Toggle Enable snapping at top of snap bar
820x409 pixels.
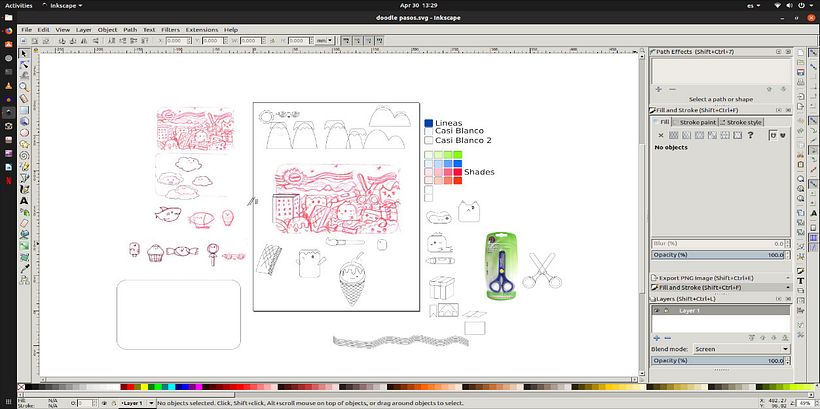coord(813,53)
